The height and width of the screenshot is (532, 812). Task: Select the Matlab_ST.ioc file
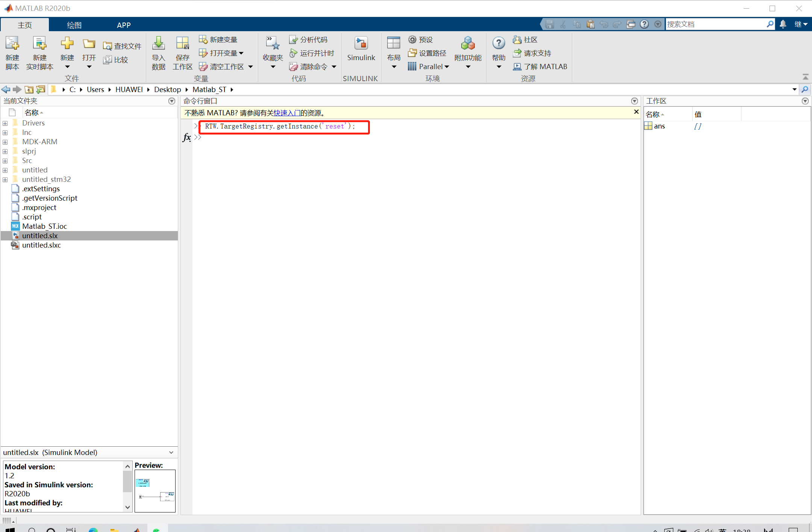tap(44, 226)
